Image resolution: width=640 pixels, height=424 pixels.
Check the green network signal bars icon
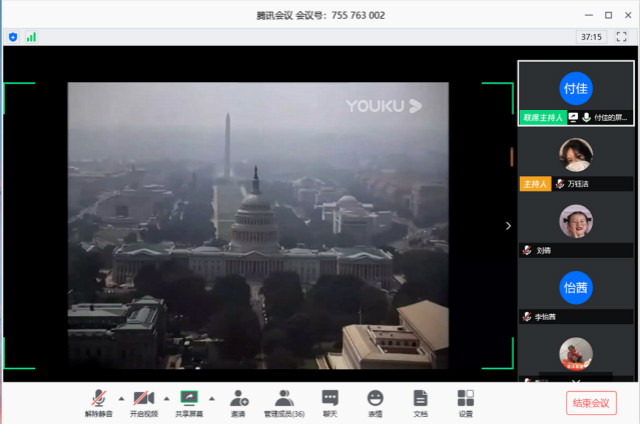point(31,37)
